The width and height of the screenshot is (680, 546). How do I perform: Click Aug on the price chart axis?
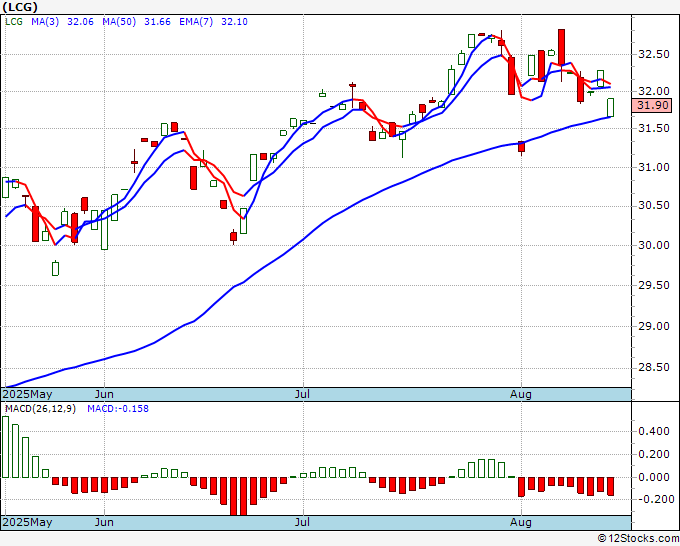(521, 394)
